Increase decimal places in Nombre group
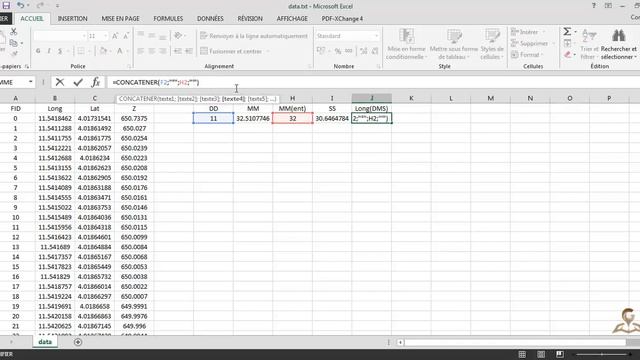The image size is (640, 360). coord(363,51)
